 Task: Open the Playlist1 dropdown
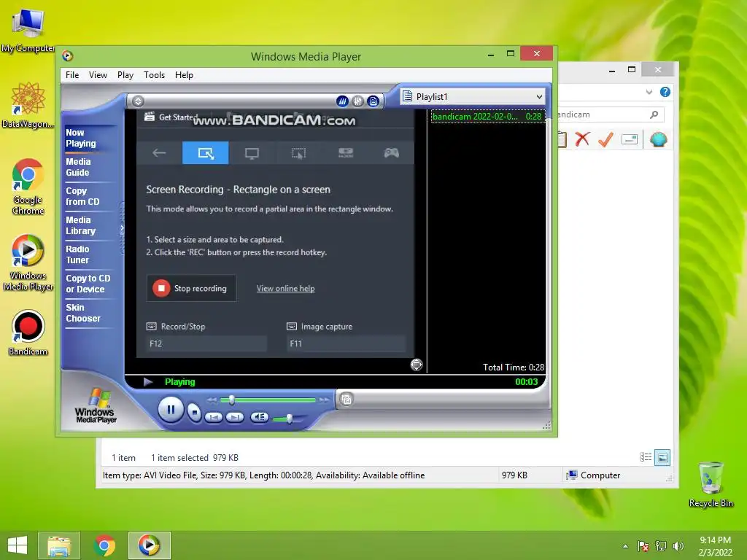pos(473,97)
